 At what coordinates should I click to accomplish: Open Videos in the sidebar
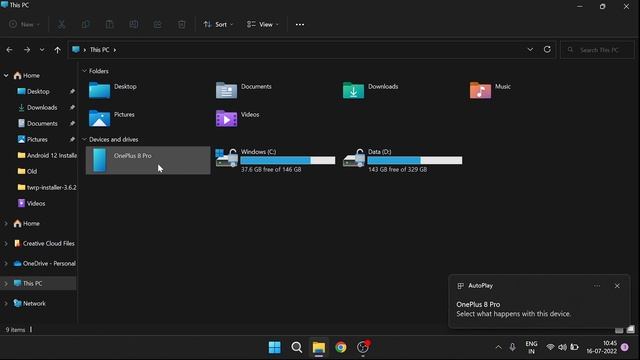coord(36,203)
